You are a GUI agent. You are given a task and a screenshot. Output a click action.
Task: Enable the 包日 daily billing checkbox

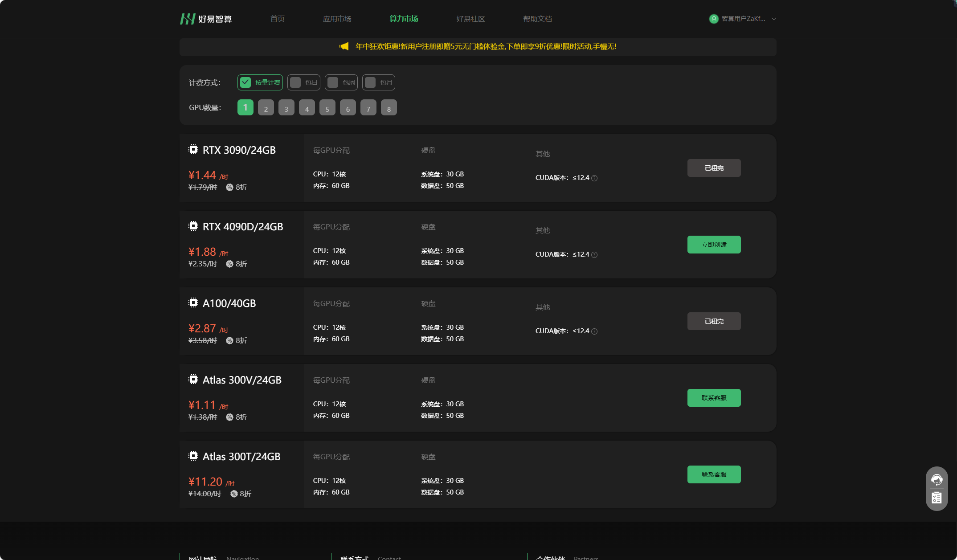click(295, 82)
